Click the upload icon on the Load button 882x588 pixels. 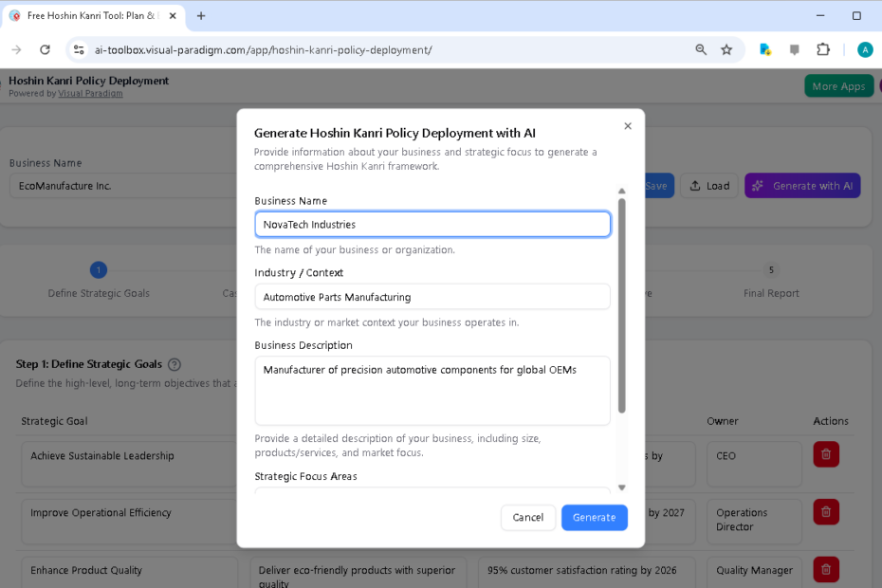(696, 185)
